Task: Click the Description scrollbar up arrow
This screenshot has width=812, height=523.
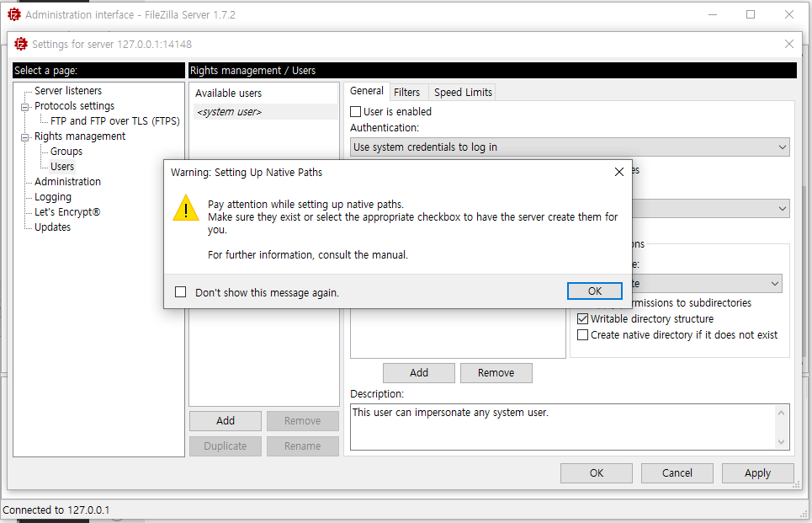Action: (x=782, y=413)
